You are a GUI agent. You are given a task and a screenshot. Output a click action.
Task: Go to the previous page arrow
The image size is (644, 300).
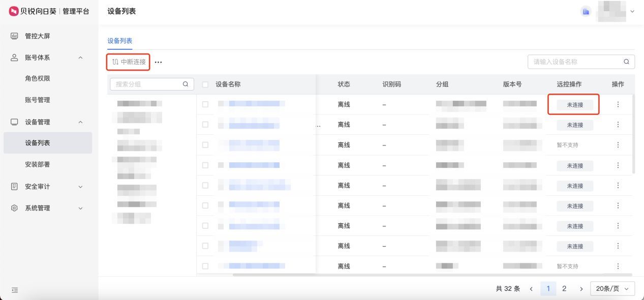tap(531, 289)
